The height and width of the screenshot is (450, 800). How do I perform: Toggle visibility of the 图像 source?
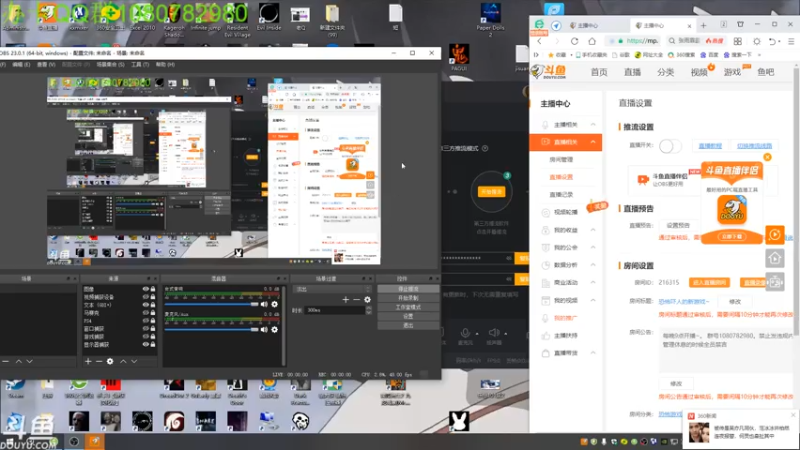tap(145, 289)
